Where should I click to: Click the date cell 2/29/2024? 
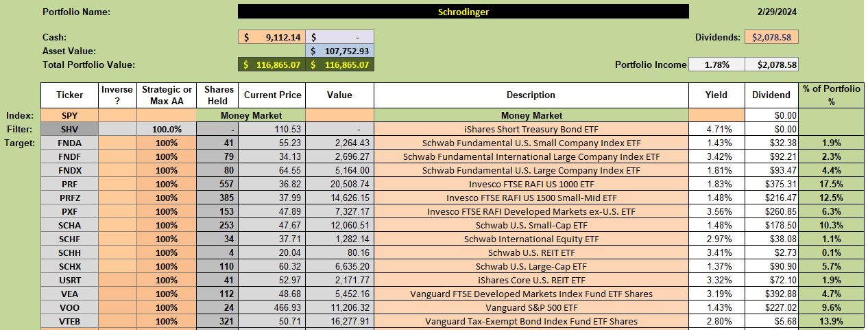tap(777, 12)
